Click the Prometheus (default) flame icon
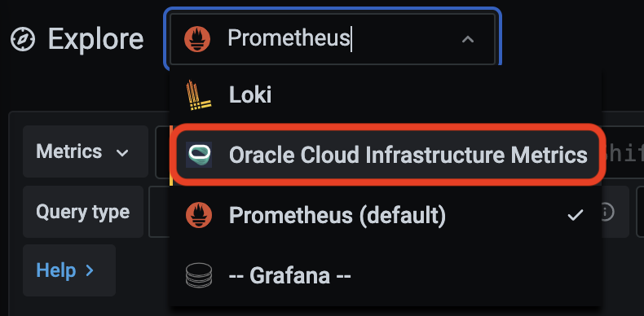The width and height of the screenshot is (644, 316). point(199,215)
